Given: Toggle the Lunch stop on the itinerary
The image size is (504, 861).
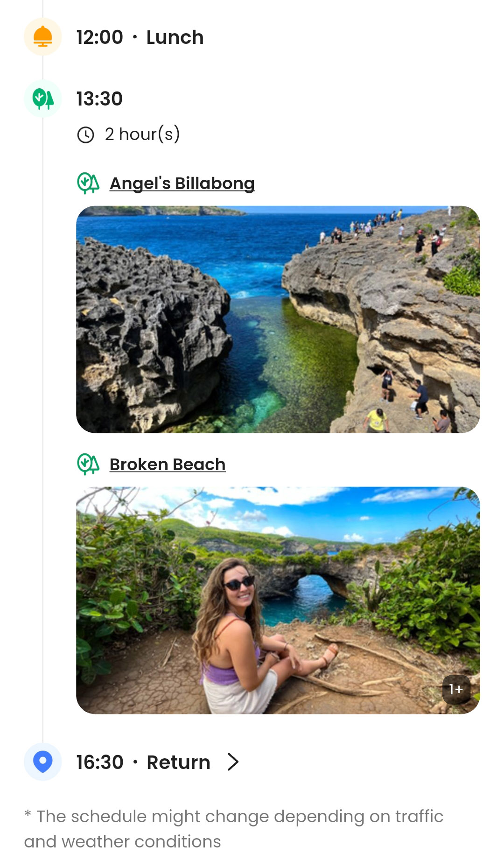Looking at the screenshot, I should 42,37.
